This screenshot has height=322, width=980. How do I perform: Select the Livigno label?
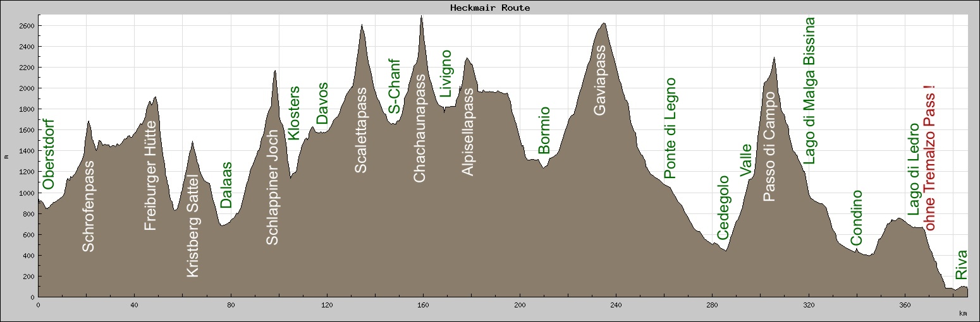tap(446, 74)
